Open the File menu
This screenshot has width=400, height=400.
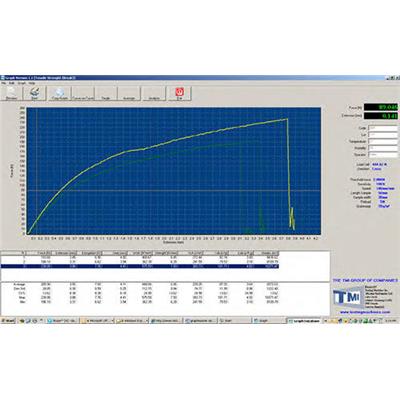tap(4, 83)
